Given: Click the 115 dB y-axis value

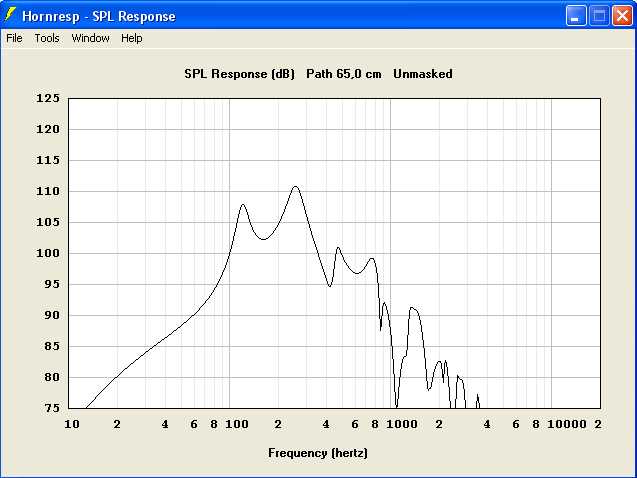Looking at the screenshot, I should pyautogui.click(x=48, y=160).
